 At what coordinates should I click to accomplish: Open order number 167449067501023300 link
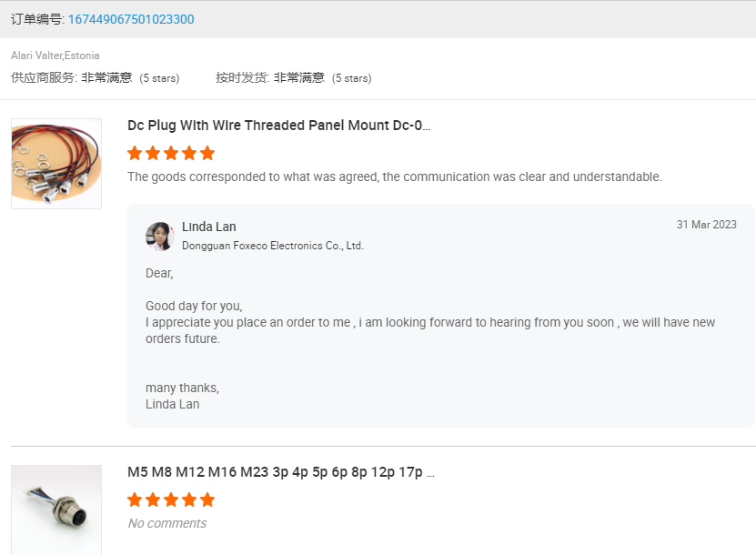130,19
